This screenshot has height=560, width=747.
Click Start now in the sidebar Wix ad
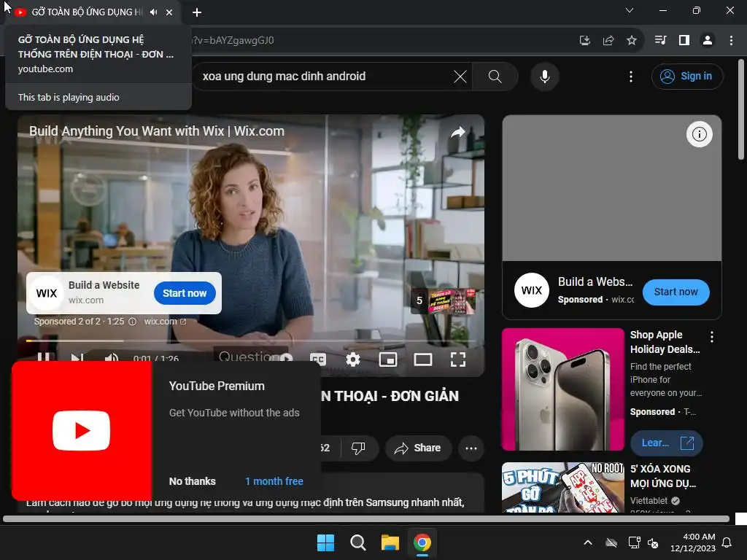(x=676, y=292)
